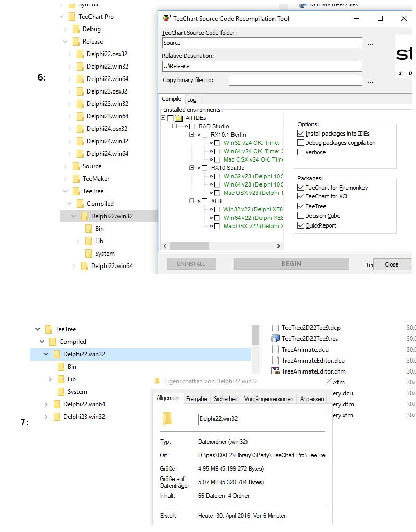416x532 pixels.
Task: Check the All IDEs checkbox
Action: point(171,118)
